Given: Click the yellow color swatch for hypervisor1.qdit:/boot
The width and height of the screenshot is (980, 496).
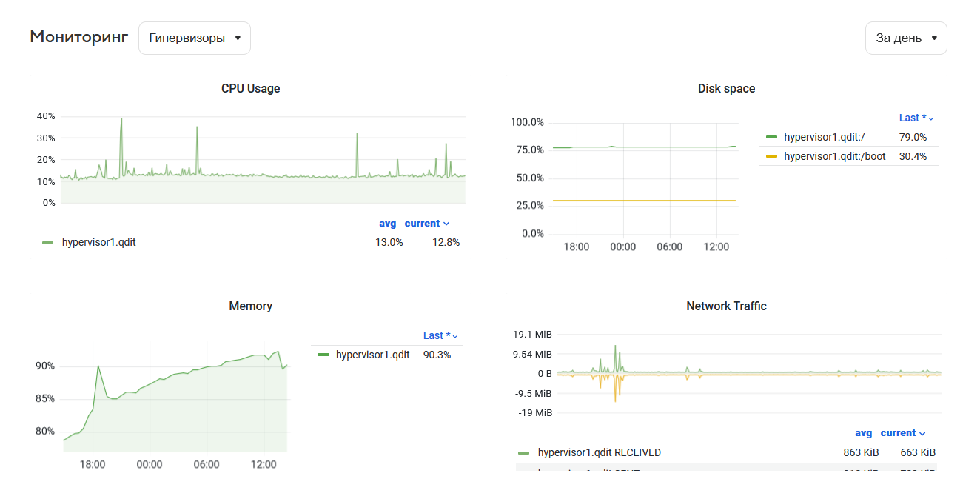Looking at the screenshot, I should (771, 156).
